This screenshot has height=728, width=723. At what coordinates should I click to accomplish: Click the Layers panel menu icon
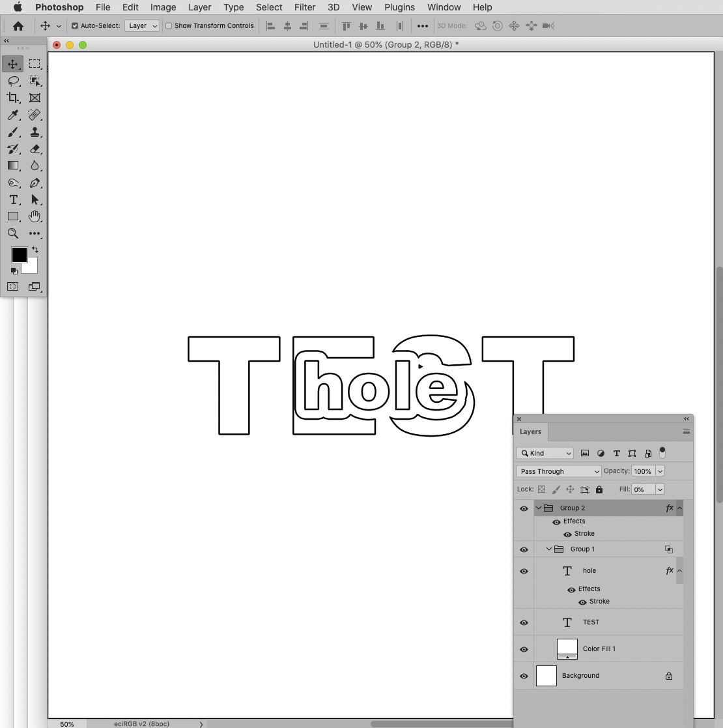click(x=686, y=431)
